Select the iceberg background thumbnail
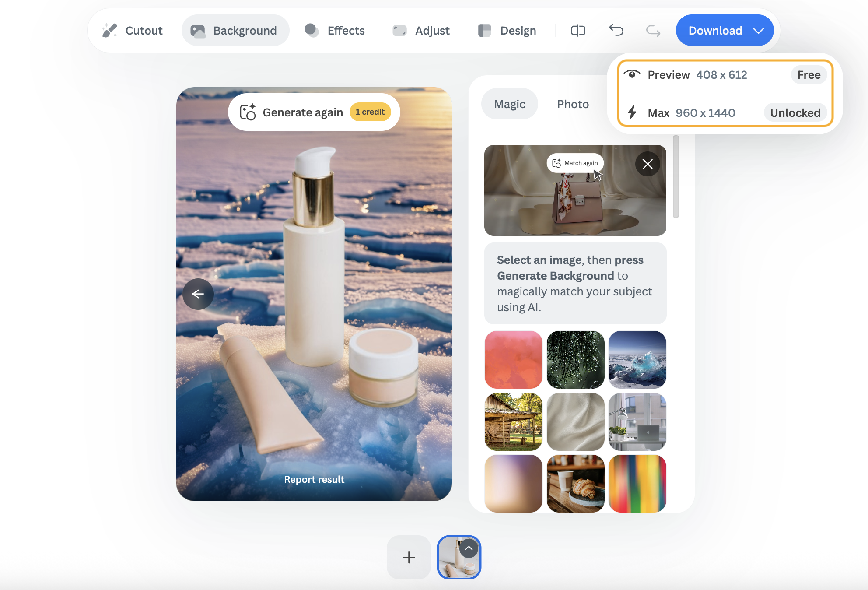This screenshot has height=590, width=868. pyautogui.click(x=637, y=360)
